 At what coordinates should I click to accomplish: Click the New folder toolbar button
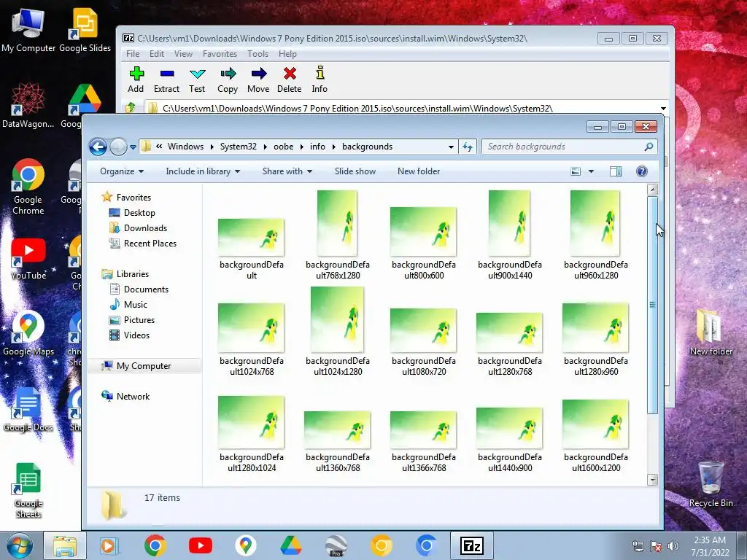click(419, 171)
